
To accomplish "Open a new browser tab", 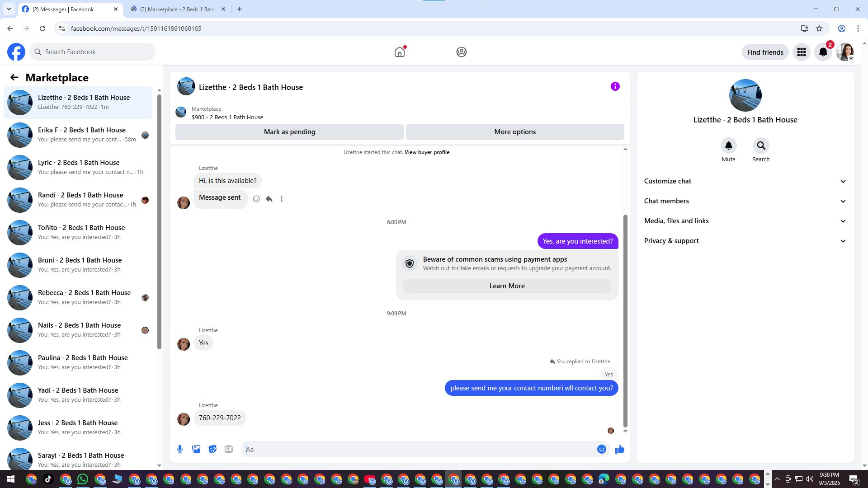I will [240, 9].
